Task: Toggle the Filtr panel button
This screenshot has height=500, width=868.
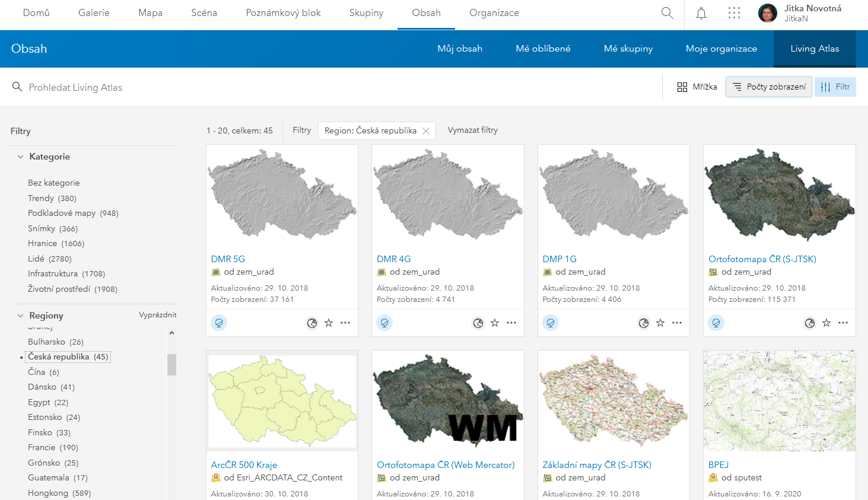Action: click(x=835, y=87)
